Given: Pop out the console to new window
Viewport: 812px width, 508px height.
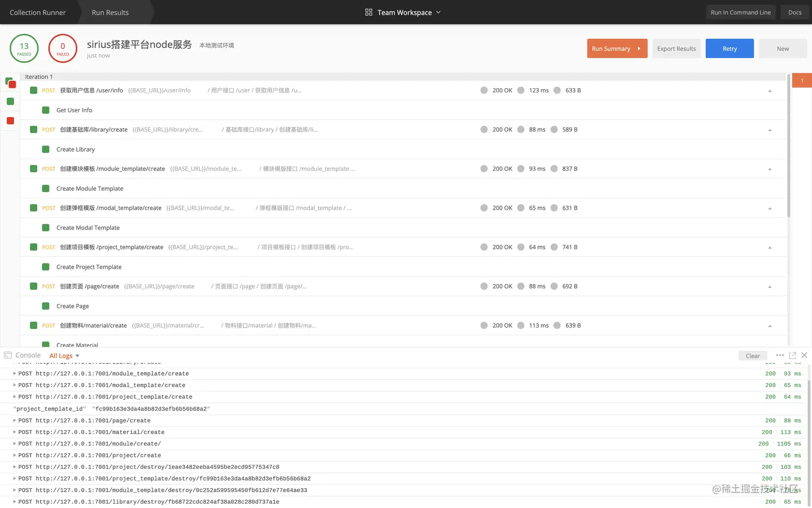Looking at the screenshot, I should (793, 355).
